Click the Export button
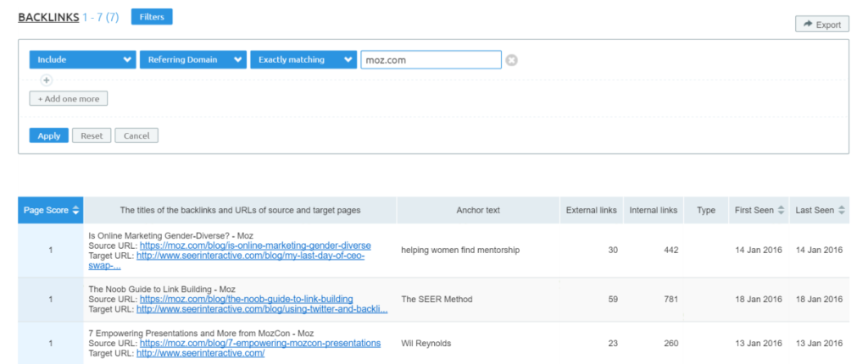Screen dimensions: 868x364 (x=821, y=25)
